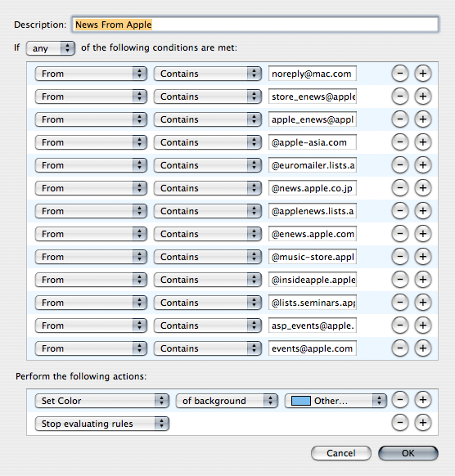Delete the @news.apple.co.jp condition
The height and width of the screenshot is (476, 455).
(400, 188)
